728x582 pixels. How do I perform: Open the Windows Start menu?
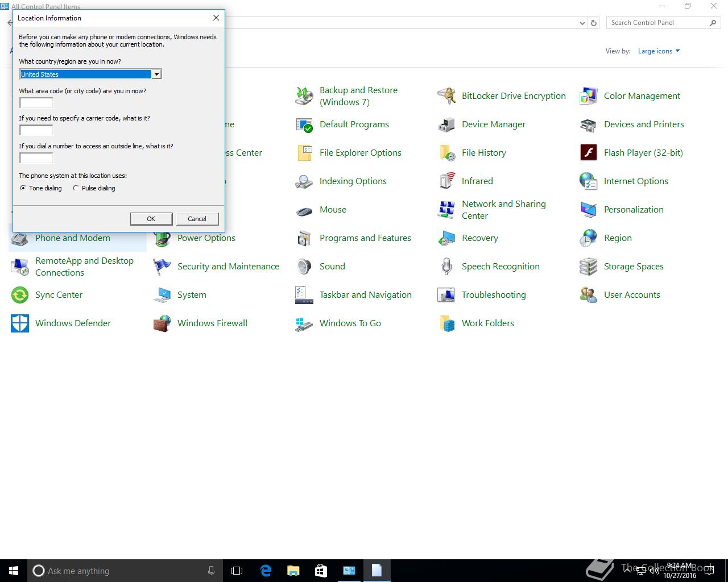click(x=14, y=571)
